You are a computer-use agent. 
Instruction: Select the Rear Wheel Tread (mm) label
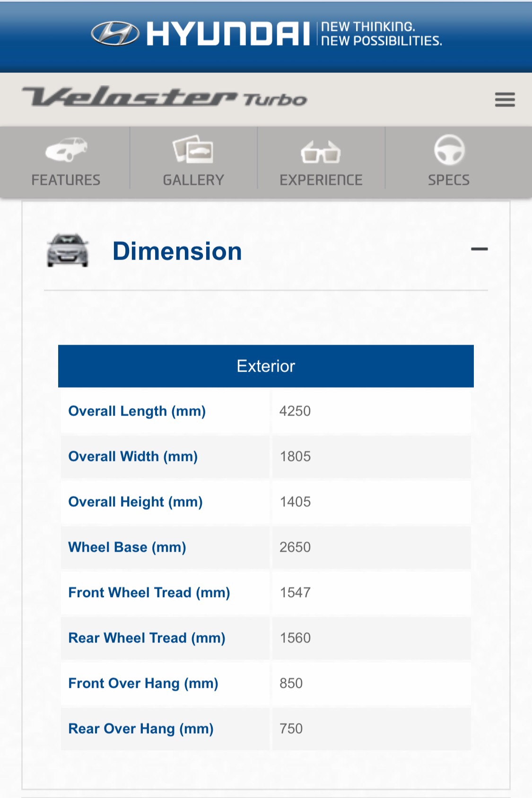(x=147, y=638)
